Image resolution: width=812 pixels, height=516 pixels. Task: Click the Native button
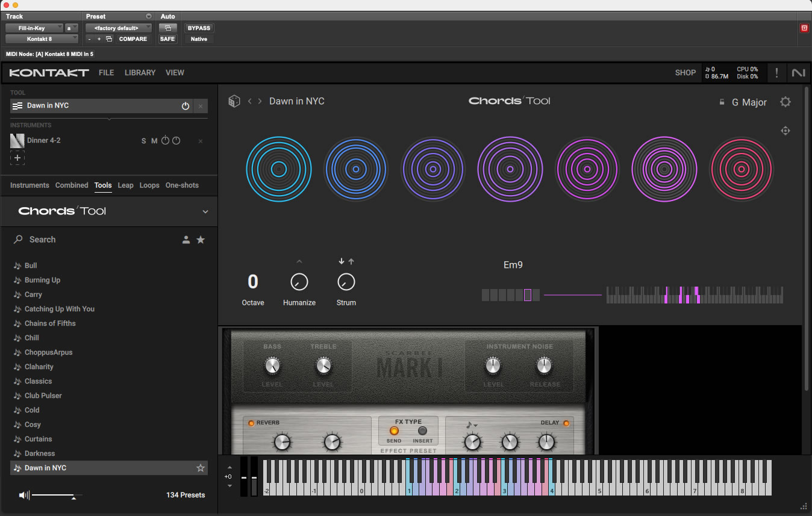(x=199, y=39)
